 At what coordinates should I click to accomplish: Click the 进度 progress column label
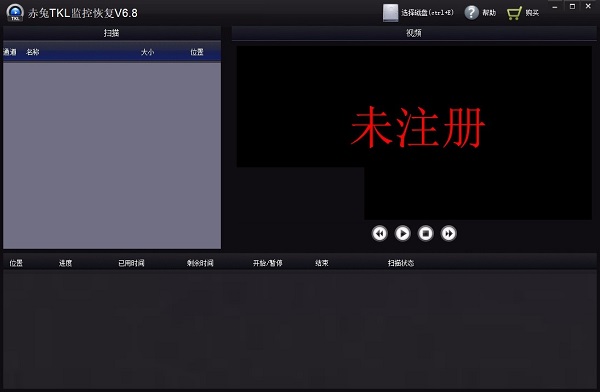[65, 263]
